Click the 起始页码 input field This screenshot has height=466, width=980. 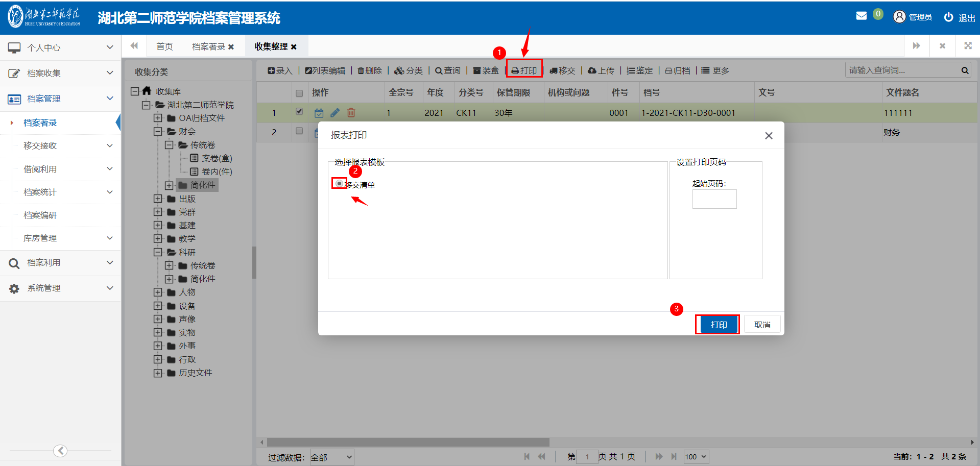[x=714, y=199]
